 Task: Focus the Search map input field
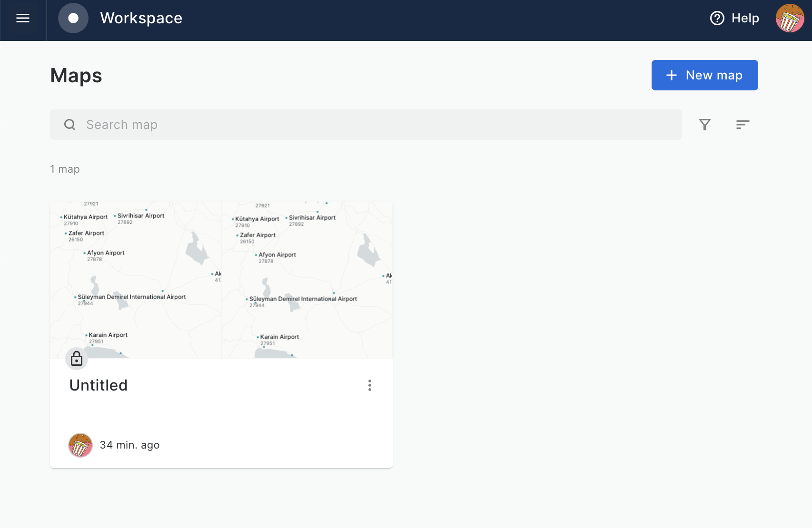point(371,125)
